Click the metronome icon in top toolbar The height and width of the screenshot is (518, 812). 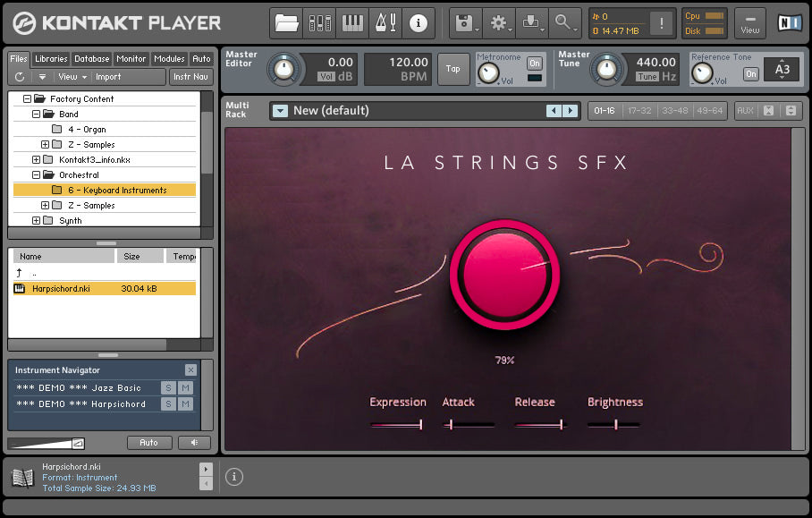click(385, 23)
